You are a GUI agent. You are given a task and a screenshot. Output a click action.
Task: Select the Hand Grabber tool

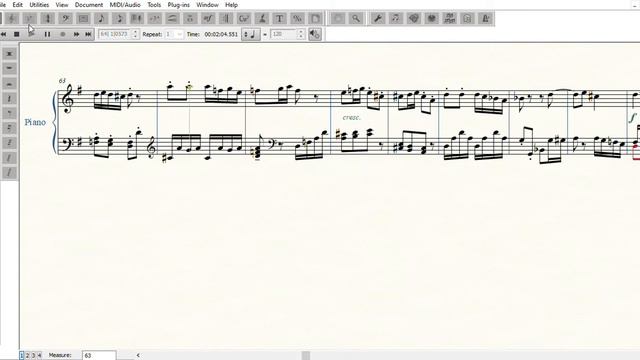pyautogui.click(x=338, y=18)
